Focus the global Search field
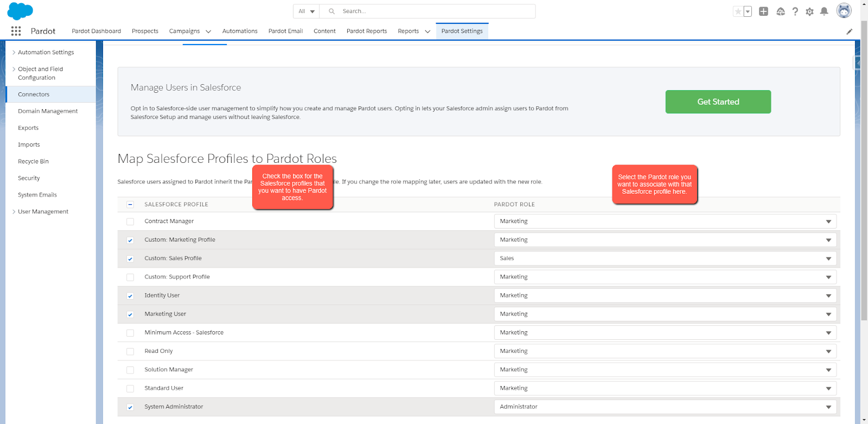 tap(427, 11)
